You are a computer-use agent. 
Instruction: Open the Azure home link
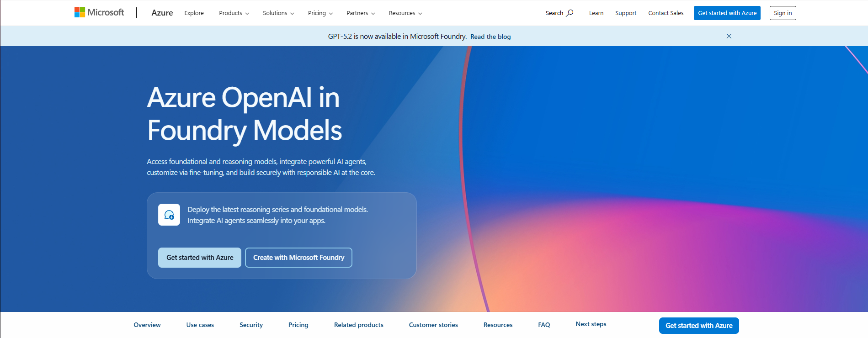tap(162, 13)
